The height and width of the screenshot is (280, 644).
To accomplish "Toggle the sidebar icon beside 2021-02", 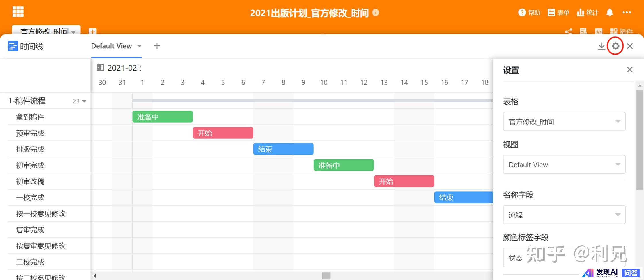I will 100,68.
